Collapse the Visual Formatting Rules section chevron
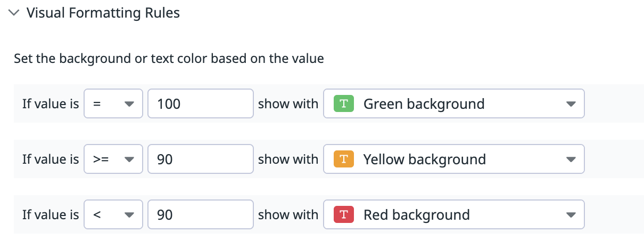Screen dimensions: 644x240 [14, 13]
